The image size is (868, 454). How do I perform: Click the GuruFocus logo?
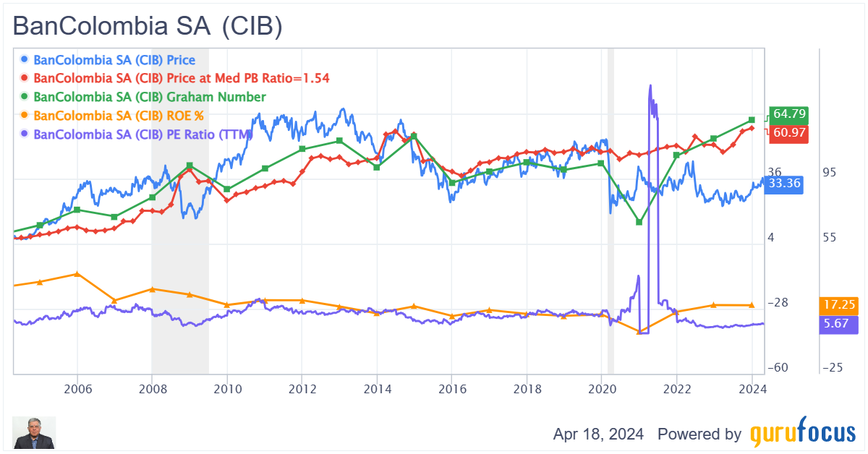(x=801, y=434)
